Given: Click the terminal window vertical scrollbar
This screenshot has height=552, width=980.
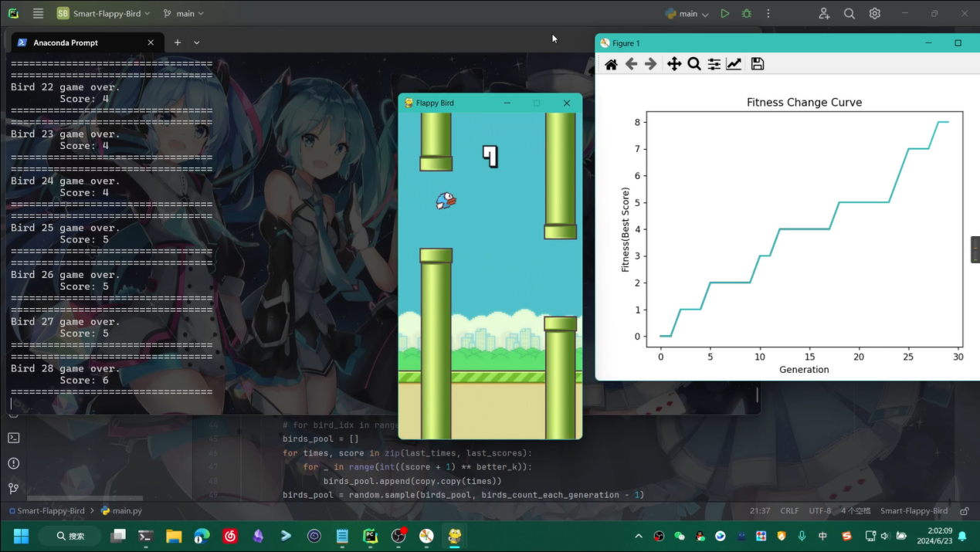Looking at the screenshot, I should pos(757,395).
